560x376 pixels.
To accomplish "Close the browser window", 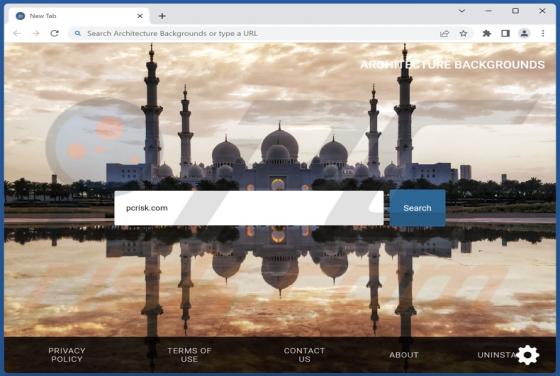I will (542, 11).
